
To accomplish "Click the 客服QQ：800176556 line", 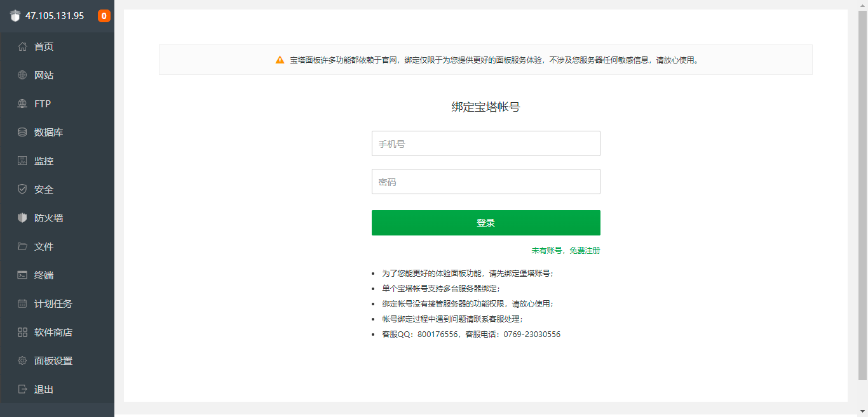I will point(471,334).
